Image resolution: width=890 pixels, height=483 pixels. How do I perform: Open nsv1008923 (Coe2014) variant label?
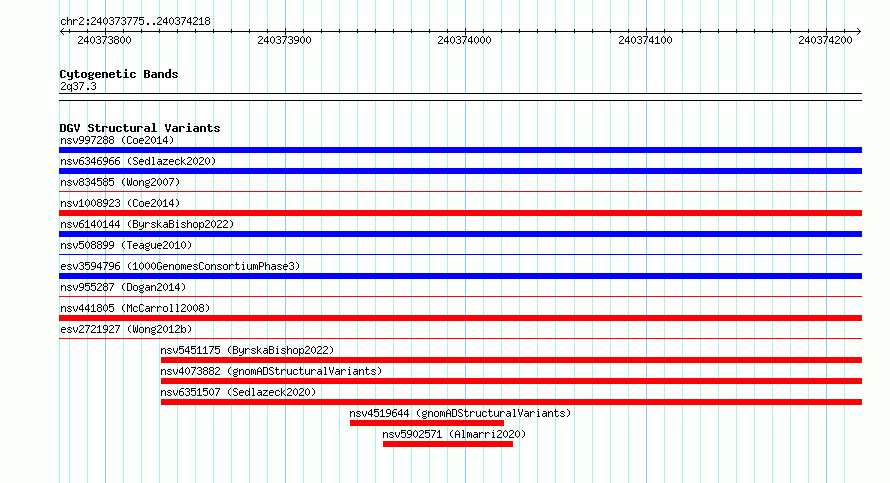pyautogui.click(x=120, y=203)
